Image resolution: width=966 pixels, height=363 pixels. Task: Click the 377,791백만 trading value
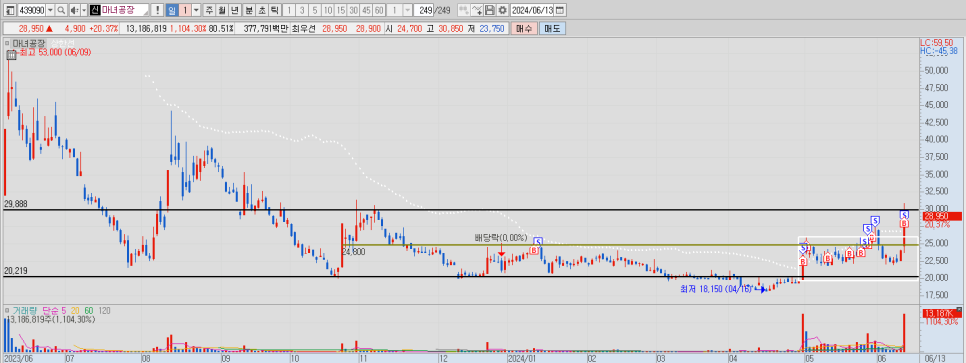[x=266, y=28]
